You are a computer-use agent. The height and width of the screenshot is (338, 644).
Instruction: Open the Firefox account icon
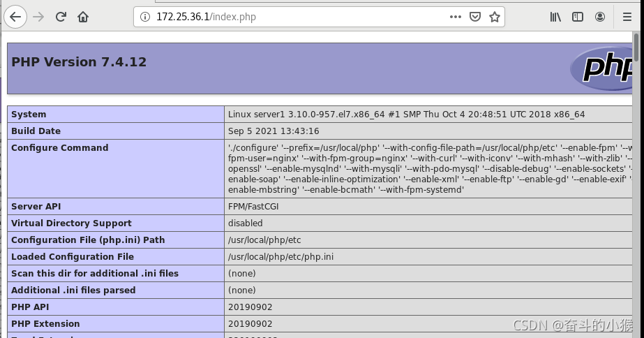[599, 17]
